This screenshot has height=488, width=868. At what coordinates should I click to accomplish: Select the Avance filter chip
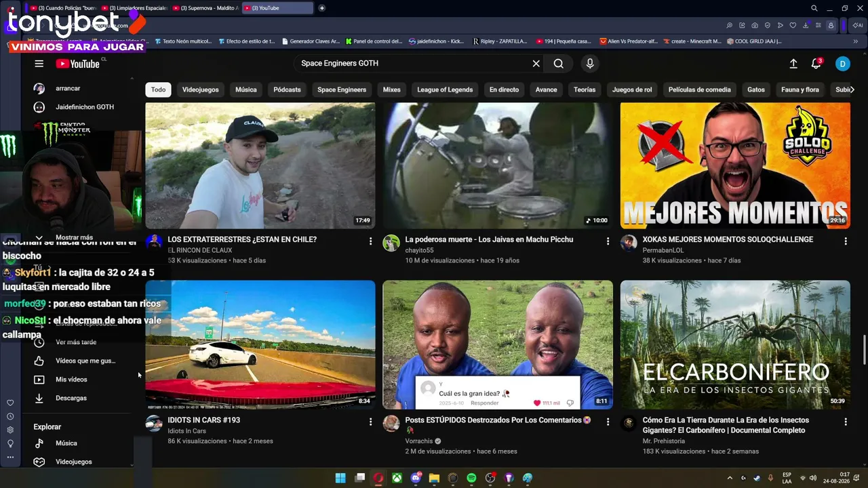pos(546,89)
